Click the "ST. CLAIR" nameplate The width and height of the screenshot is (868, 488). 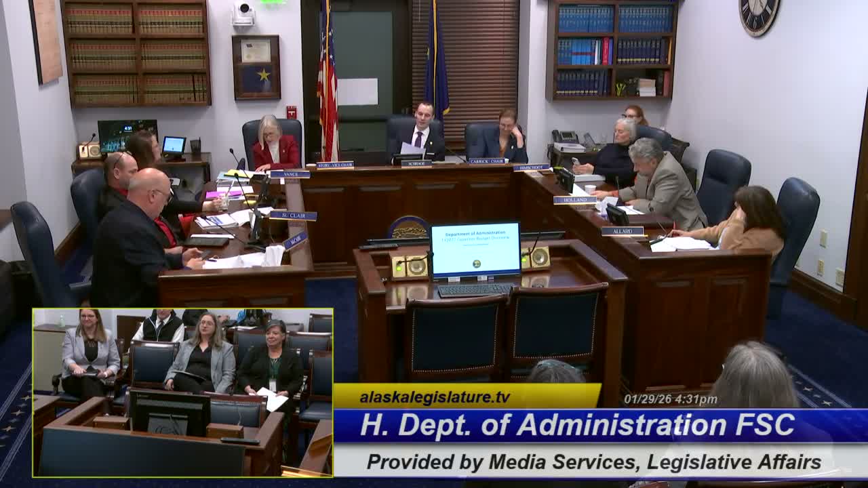pyautogui.click(x=294, y=216)
